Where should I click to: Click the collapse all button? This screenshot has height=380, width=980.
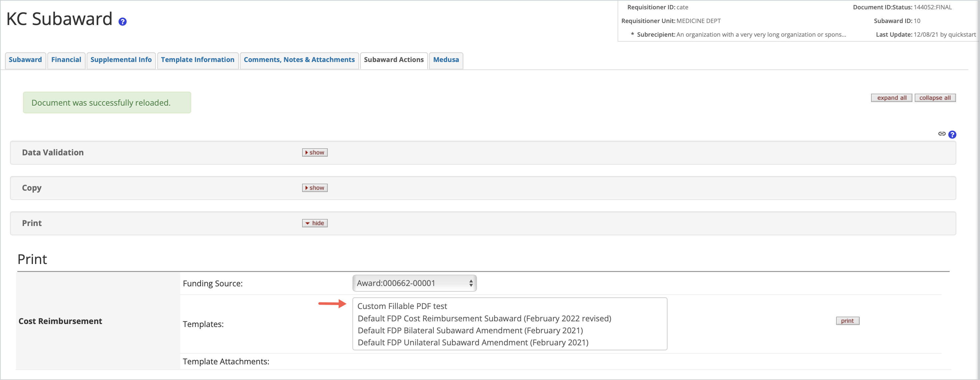pos(935,98)
